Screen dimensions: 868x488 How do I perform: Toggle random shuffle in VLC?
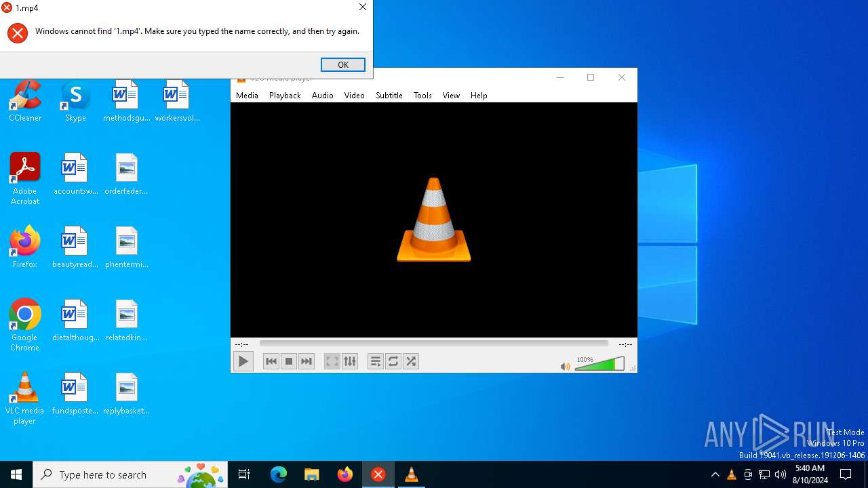coord(411,361)
